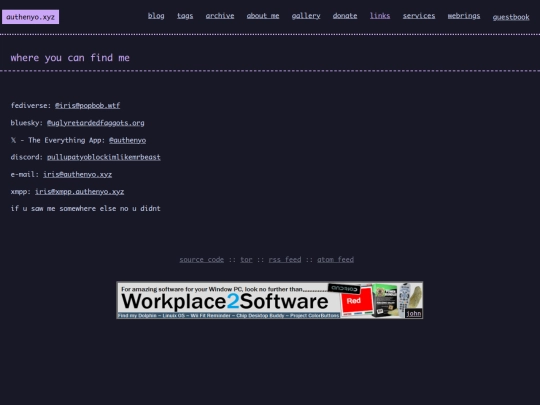Click the 'where you can find me' heading
Screen dimensions: 540x405
(70, 58)
